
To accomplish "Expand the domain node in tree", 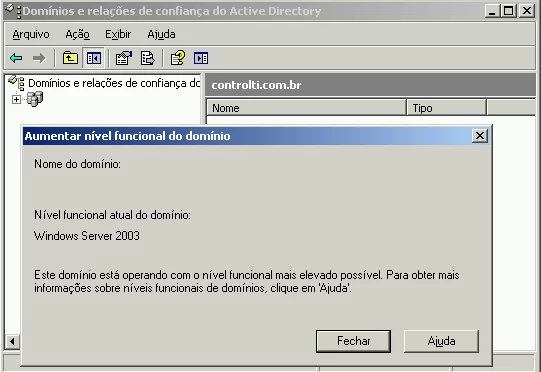I will (16, 99).
